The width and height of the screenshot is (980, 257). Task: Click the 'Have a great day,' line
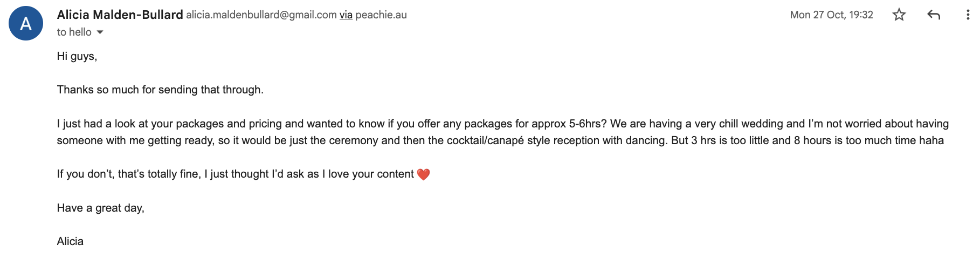(101, 208)
